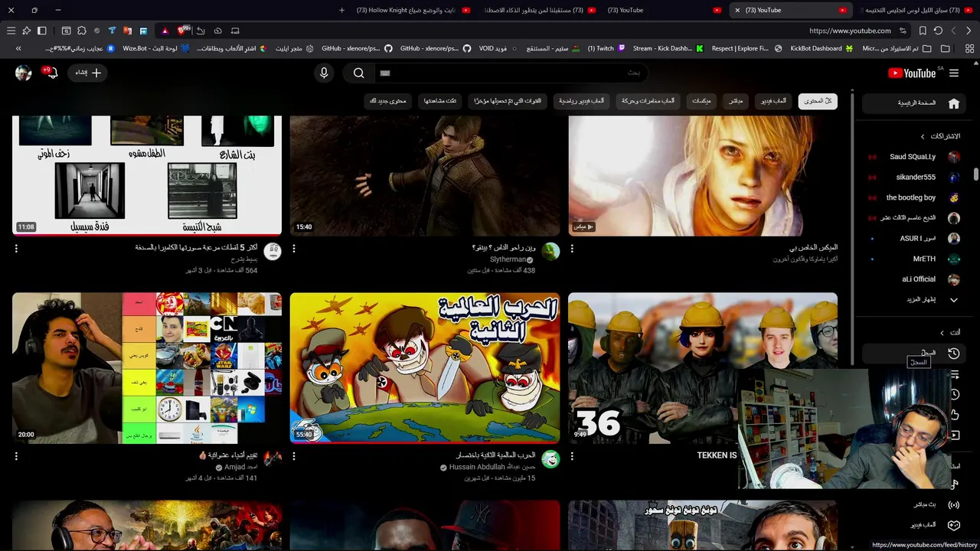Open options menu for TEKKEN IS video
Image resolution: width=980 pixels, height=551 pixels.
[572, 456]
